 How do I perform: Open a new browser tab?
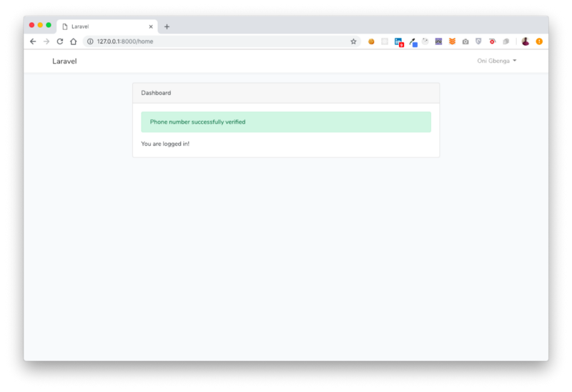[167, 26]
